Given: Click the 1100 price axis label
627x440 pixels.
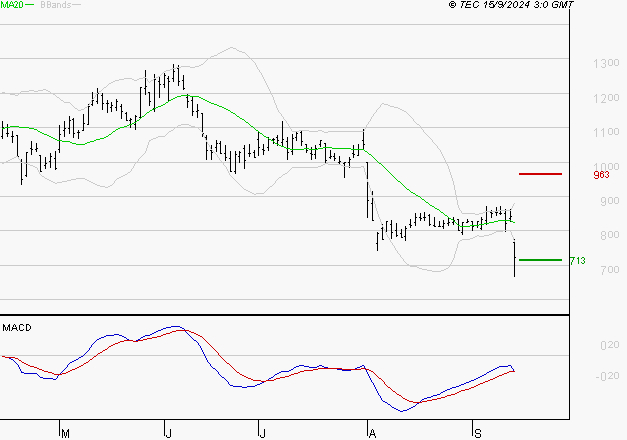Looking at the screenshot, I should pyautogui.click(x=606, y=132).
